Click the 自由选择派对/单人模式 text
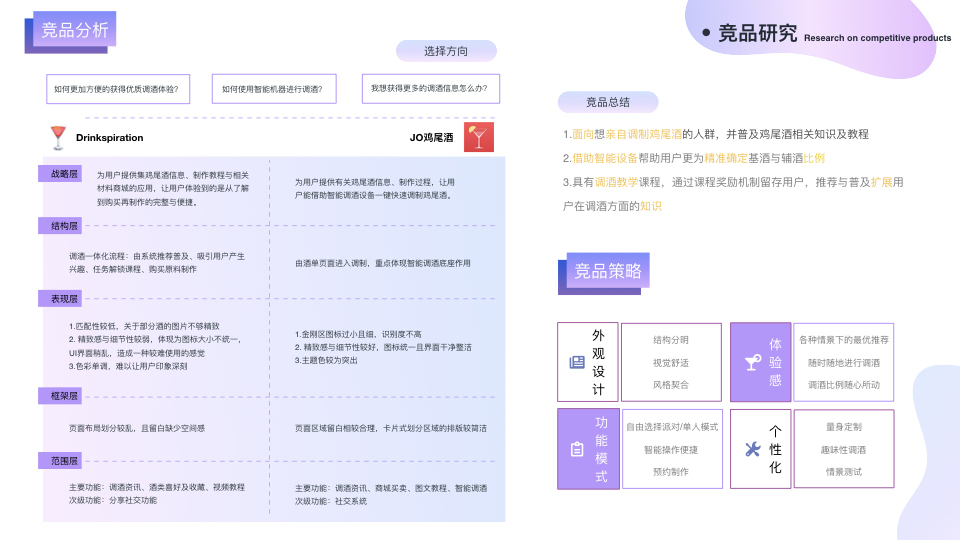The image size is (960, 540). [x=672, y=427]
